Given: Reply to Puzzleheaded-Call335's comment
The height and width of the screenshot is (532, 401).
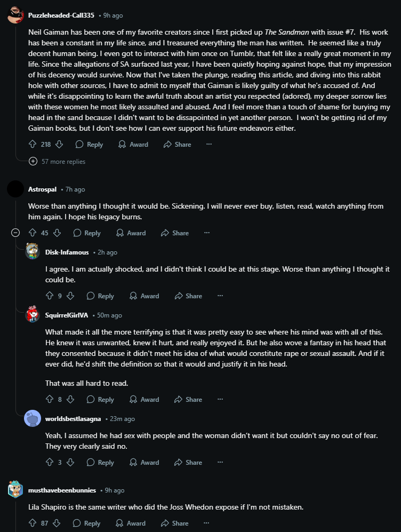Looking at the screenshot, I should pyautogui.click(x=90, y=144).
